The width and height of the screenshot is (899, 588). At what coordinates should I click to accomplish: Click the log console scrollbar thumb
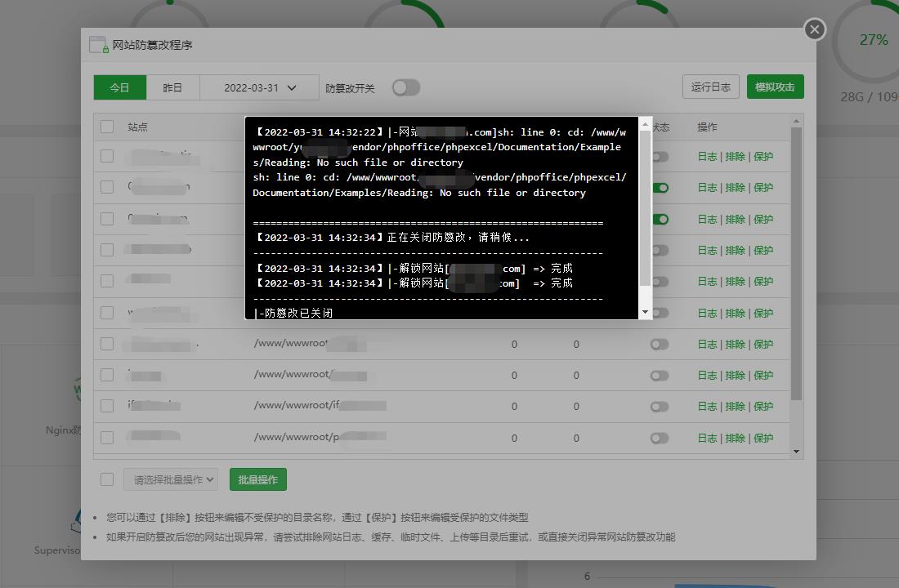[646, 207]
